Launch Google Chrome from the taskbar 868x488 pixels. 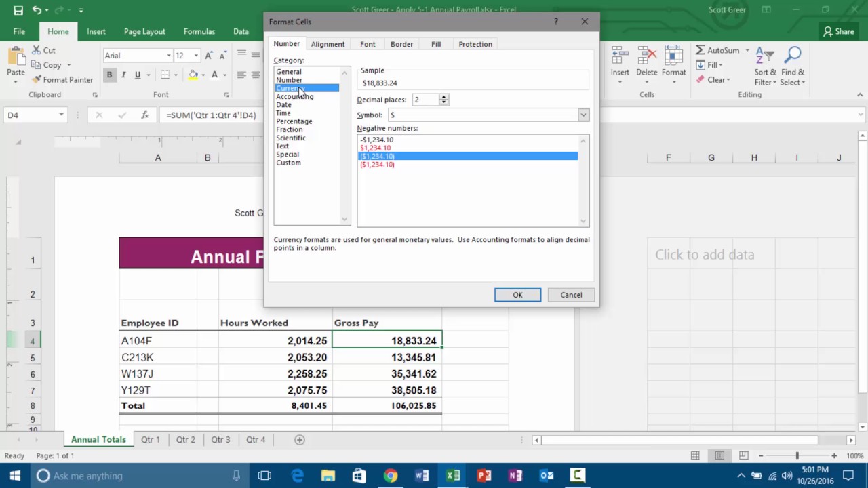click(391, 476)
